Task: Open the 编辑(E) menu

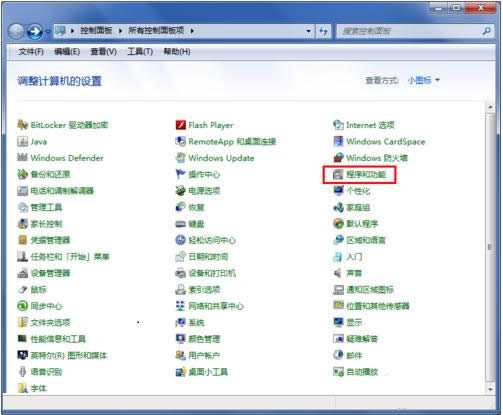Action: (x=67, y=52)
